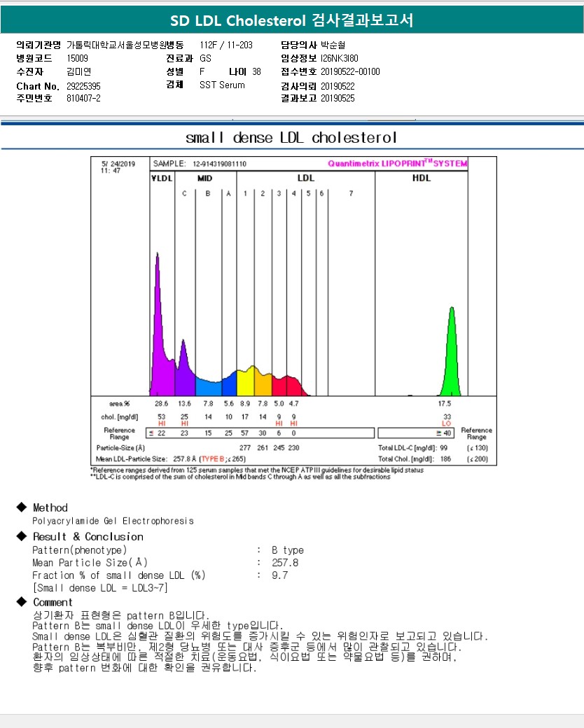The width and height of the screenshot is (584, 728).
Task: Click the diamond bullet beside Result & Conclusion
Action: [x=21, y=536]
